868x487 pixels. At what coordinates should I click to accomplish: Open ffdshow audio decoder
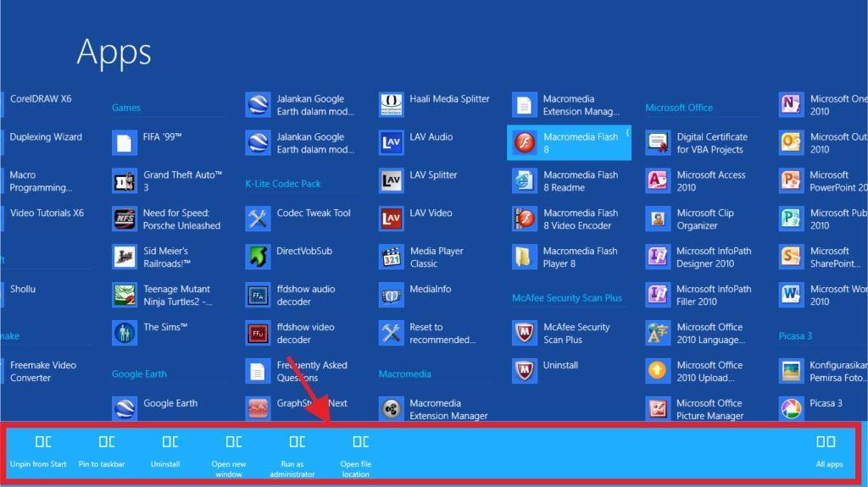[x=291, y=296]
